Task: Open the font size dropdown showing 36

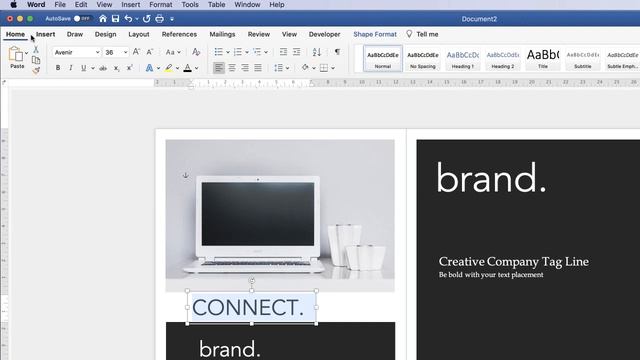Action: [x=125, y=52]
